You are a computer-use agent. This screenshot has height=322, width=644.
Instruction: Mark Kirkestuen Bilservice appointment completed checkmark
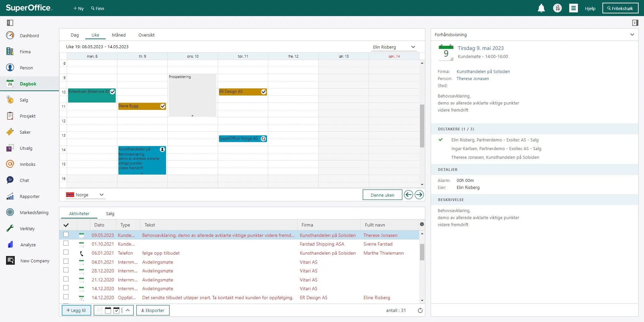point(112,91)
